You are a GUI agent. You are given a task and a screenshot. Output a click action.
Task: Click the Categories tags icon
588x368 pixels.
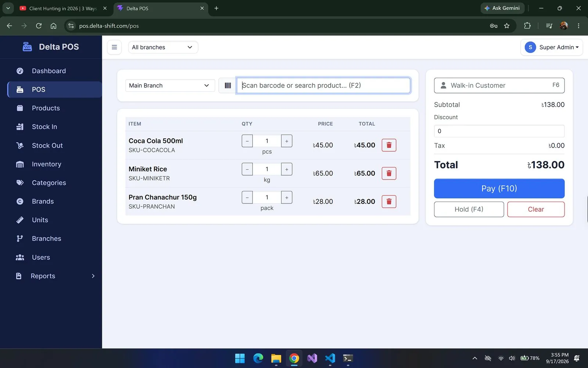point(20,183)
